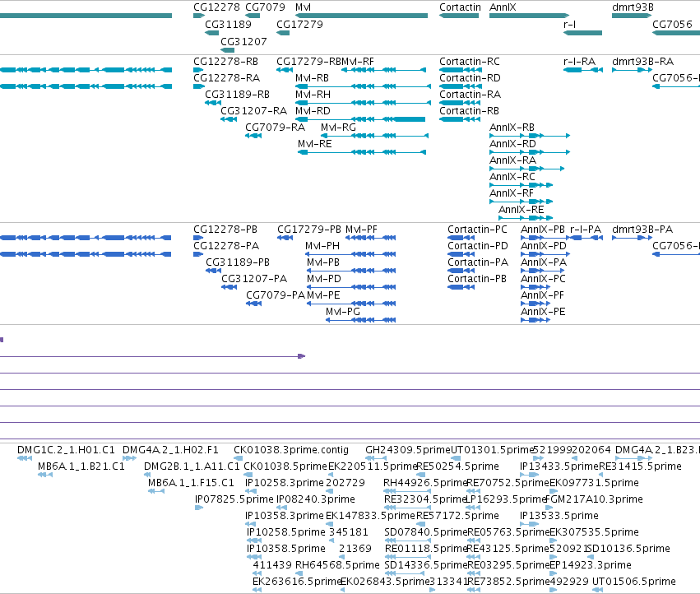Click the CG31207-RA transcript label
The height and width of the screenshot is (594, 700).
(x=253, y=111)
